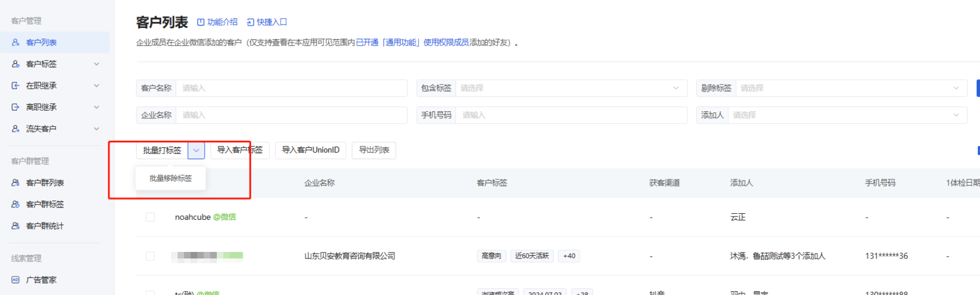Click the 客户列表 sidebar person icon
980x295 pixels.
pos(16,43)
